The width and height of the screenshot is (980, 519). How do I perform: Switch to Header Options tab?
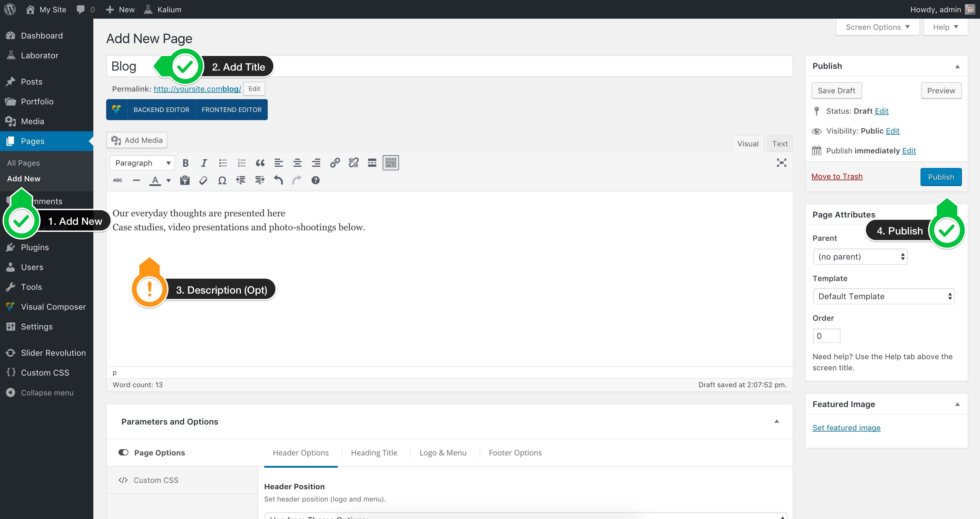click(x=300, y=452)
